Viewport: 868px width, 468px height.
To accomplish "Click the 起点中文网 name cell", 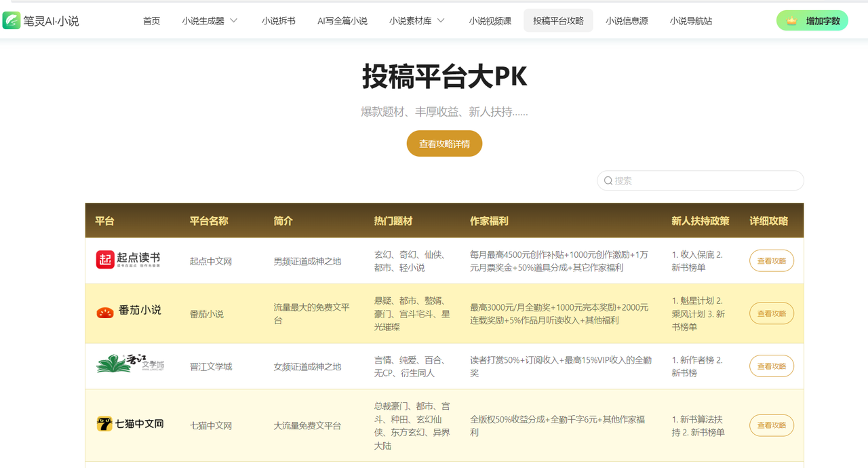I will point(211,261).
